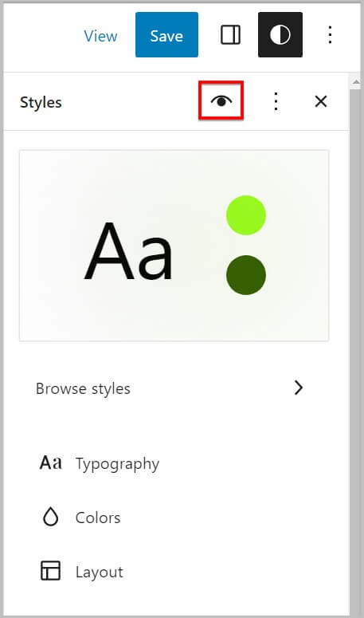Open the Styles panel three-dot actions menu
The image size is (364, 618).
(276, 102)
